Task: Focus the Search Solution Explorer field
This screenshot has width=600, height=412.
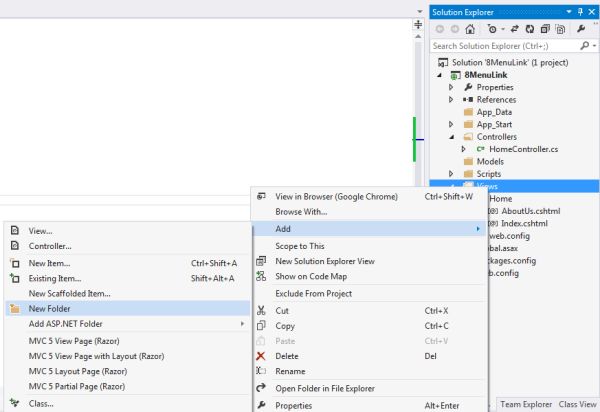Action: click(x=505, y=46)
